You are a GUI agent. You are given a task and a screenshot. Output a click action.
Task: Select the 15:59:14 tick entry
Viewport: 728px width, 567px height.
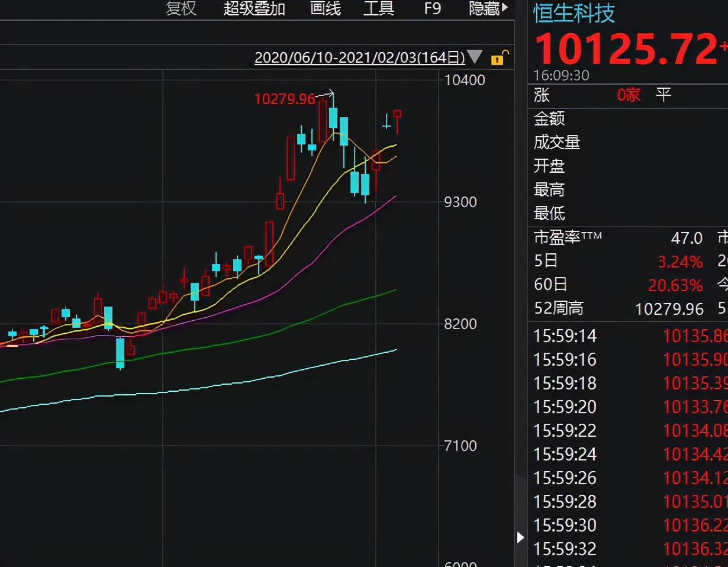click(565, 336)
